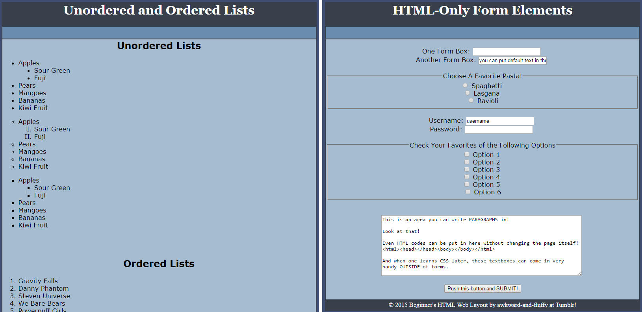The width and height of the screenshot is (644, 312).
Task: Click the Gravity Falls list item
Action: [38, 281]
